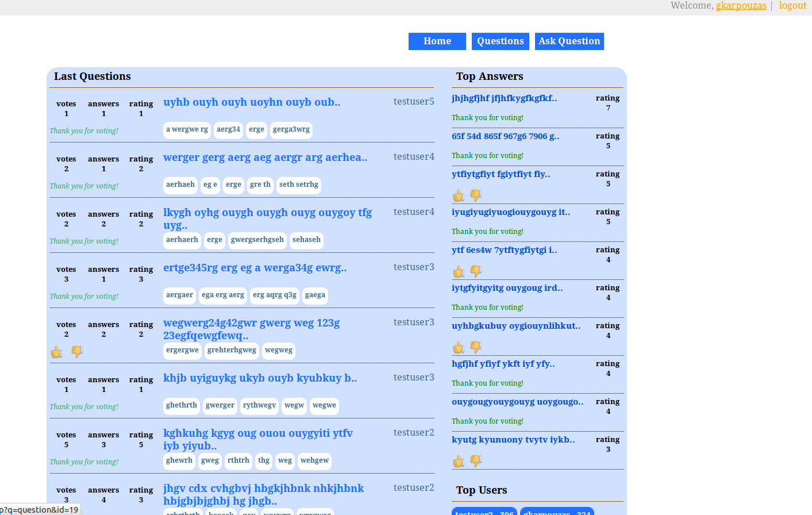This screenshot has height=515, width=812.
Task: Filter by the 'gwergserhgseh' tag
Action: [257, 240]
